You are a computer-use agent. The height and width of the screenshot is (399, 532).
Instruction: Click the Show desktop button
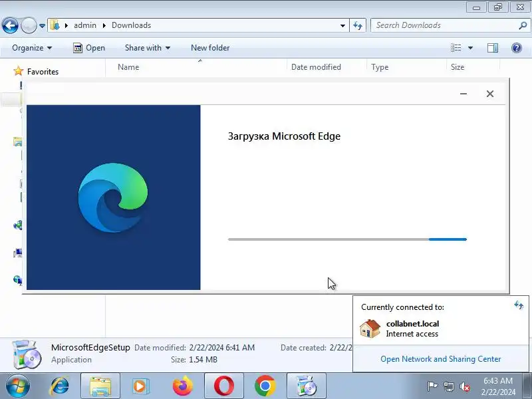(528, 386)
